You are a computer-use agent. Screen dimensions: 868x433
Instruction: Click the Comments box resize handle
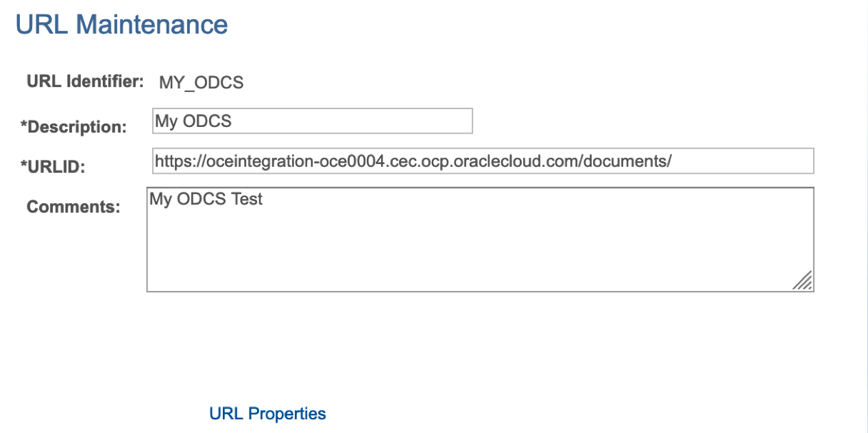click(803, 281)
